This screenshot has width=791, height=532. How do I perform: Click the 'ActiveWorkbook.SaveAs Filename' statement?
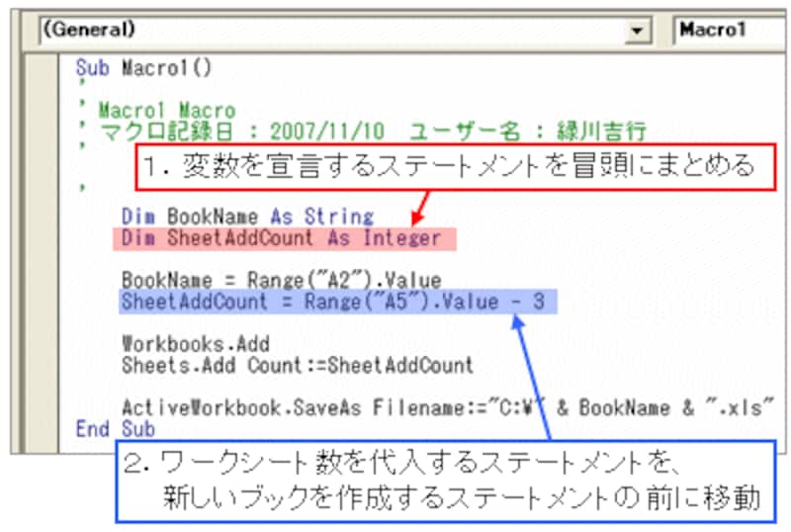point(447,407)
